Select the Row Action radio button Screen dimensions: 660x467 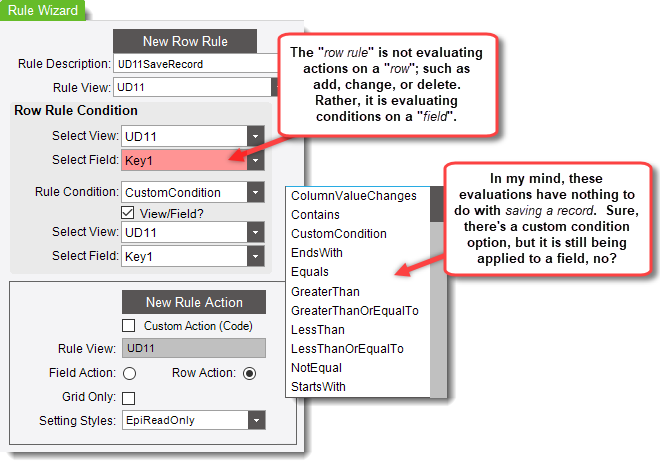[249, 374]
